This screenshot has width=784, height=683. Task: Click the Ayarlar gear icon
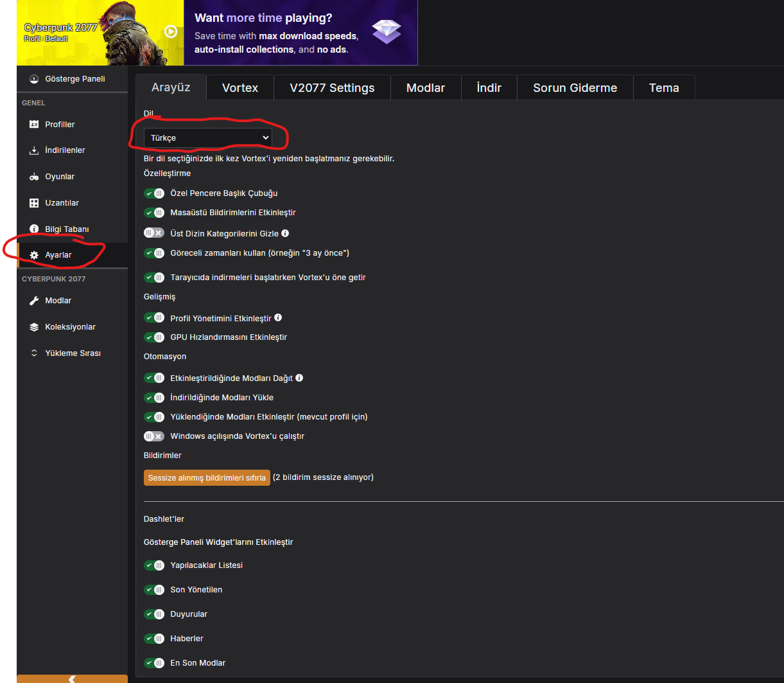[34, 255]
